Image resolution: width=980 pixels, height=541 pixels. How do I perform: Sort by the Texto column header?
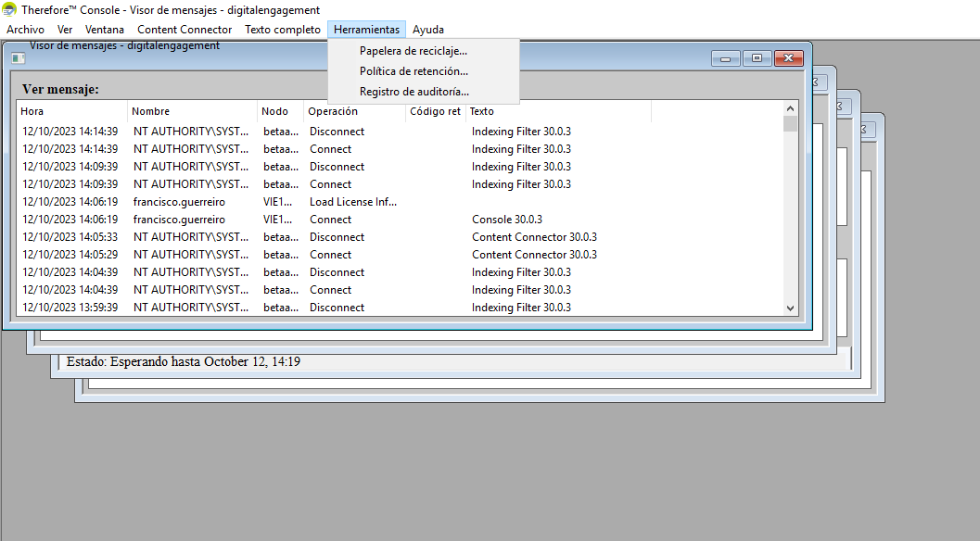[x=558, y=111]
